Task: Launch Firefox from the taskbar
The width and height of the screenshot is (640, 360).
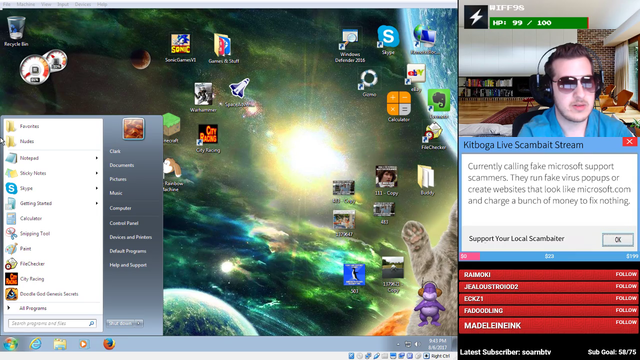Action: [109, 344]
